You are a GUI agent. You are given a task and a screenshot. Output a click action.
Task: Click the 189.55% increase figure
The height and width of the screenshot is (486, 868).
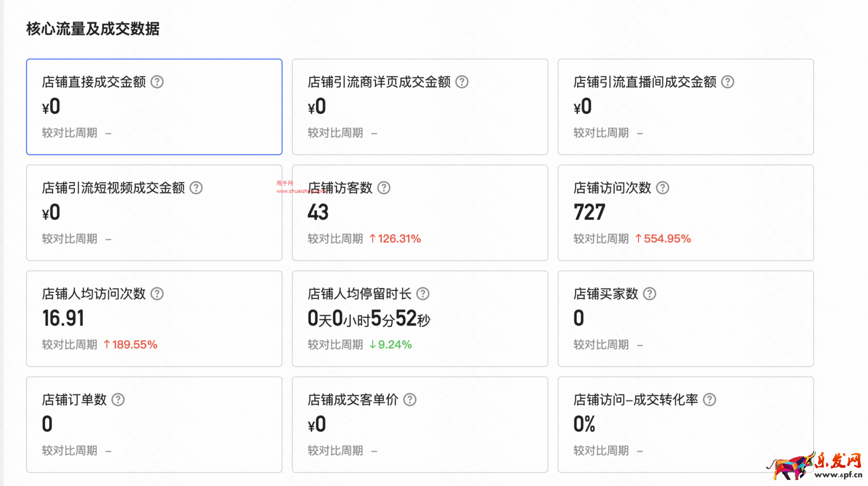[130, 344]
